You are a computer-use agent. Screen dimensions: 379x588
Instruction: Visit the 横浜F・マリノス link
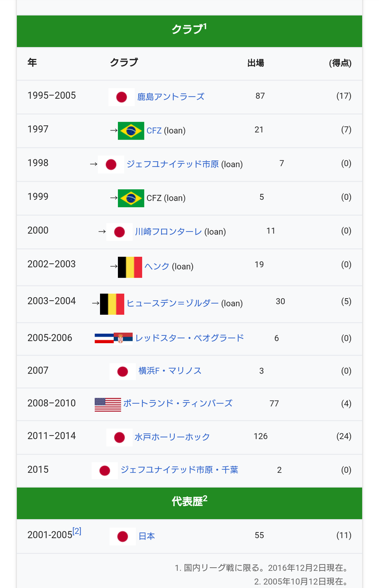tap(170, 371)
